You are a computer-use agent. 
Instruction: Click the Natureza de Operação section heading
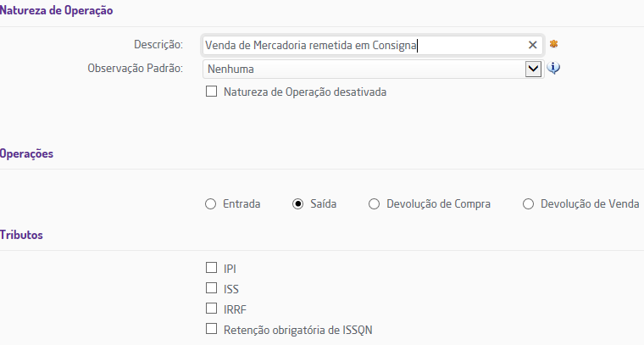coord(56,11)
